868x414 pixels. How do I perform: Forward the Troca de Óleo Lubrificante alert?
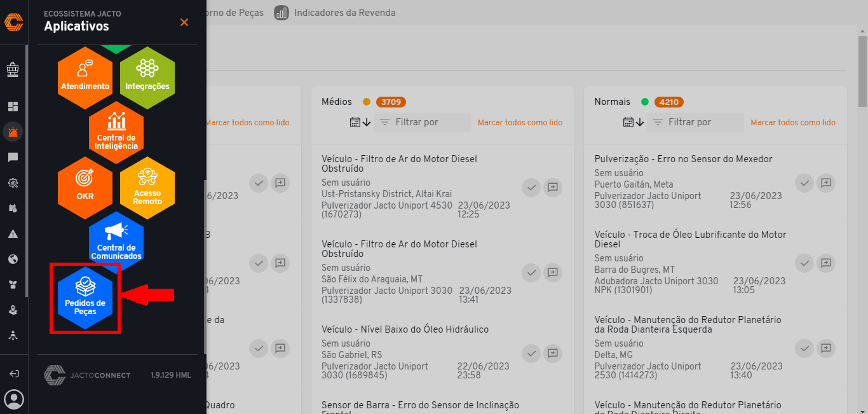[825, 263]
